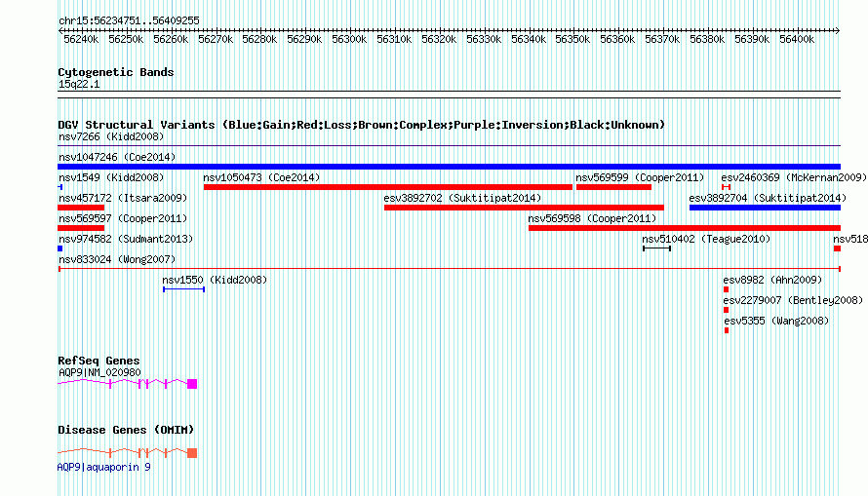Click the nsv1047246 (Coe2014) blue gain bar
Screen dimensions: 868x496
point(449,167)
